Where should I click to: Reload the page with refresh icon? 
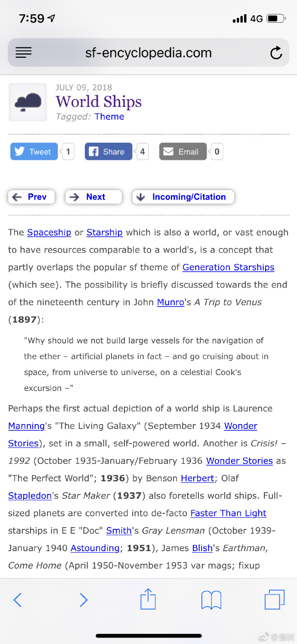[x=275, y=53]
